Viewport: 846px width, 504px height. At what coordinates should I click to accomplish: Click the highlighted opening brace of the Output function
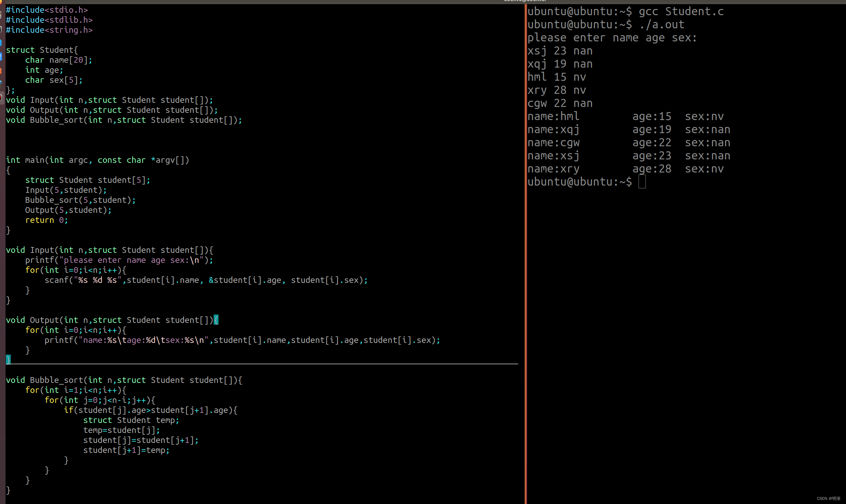(216, 320)
